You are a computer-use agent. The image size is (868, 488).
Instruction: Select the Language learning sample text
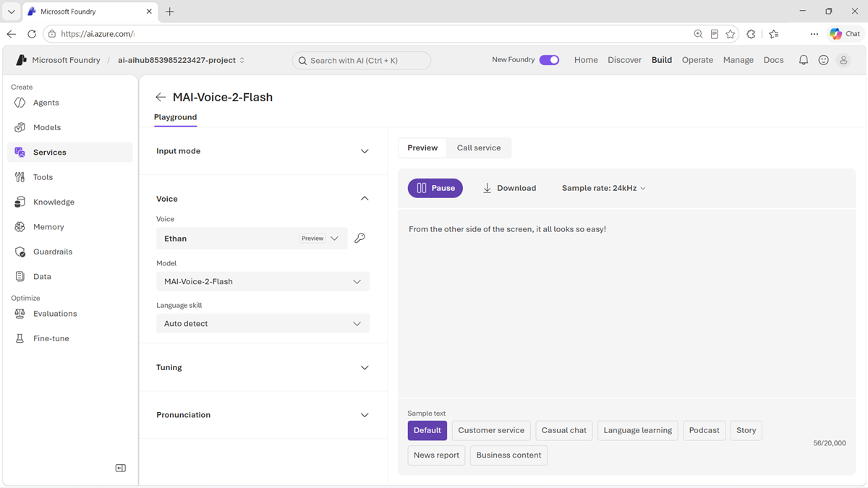(638, 430)
